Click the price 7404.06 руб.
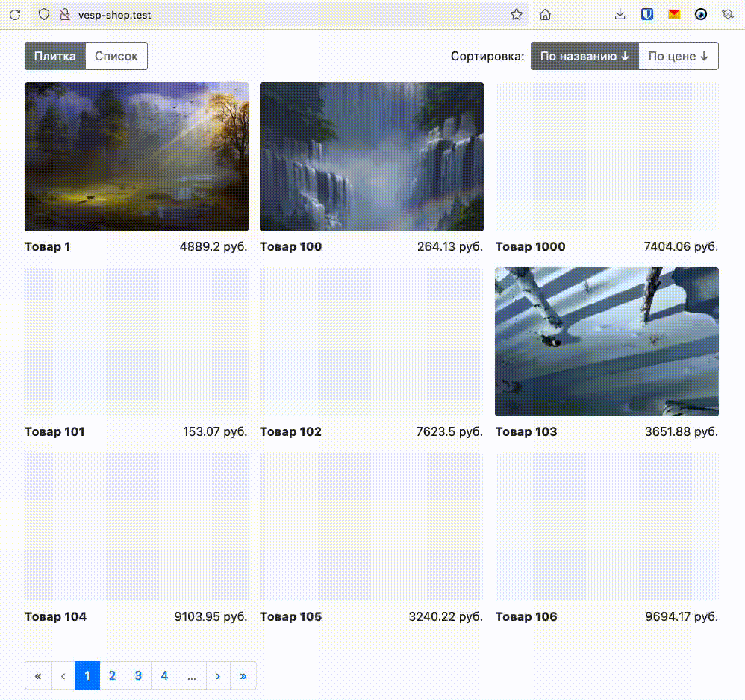745x700 pixels. pos(681,246)
